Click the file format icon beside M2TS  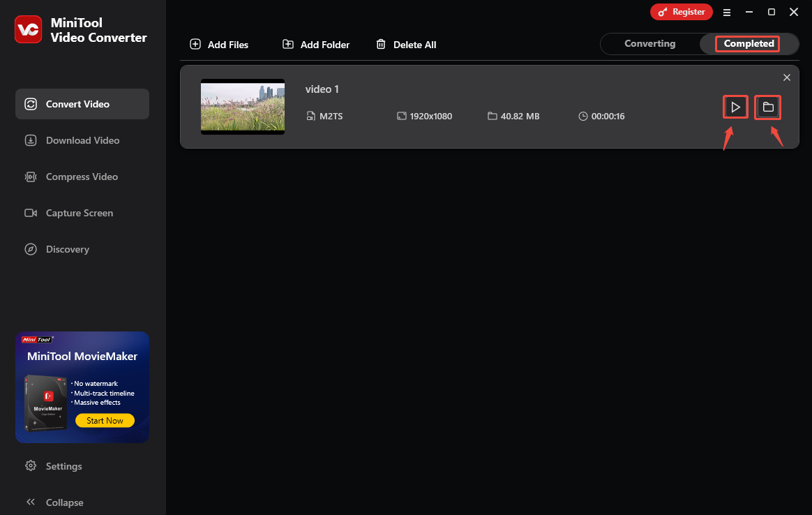tap(310, 116)
